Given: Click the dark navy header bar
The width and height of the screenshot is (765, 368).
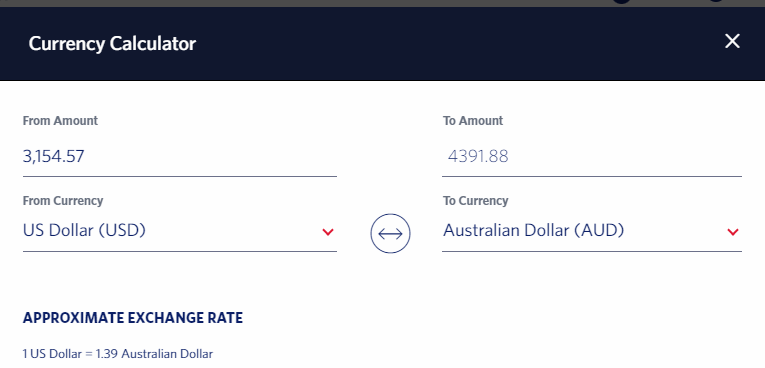Looking at the screenshot, I should coord(382,43).
